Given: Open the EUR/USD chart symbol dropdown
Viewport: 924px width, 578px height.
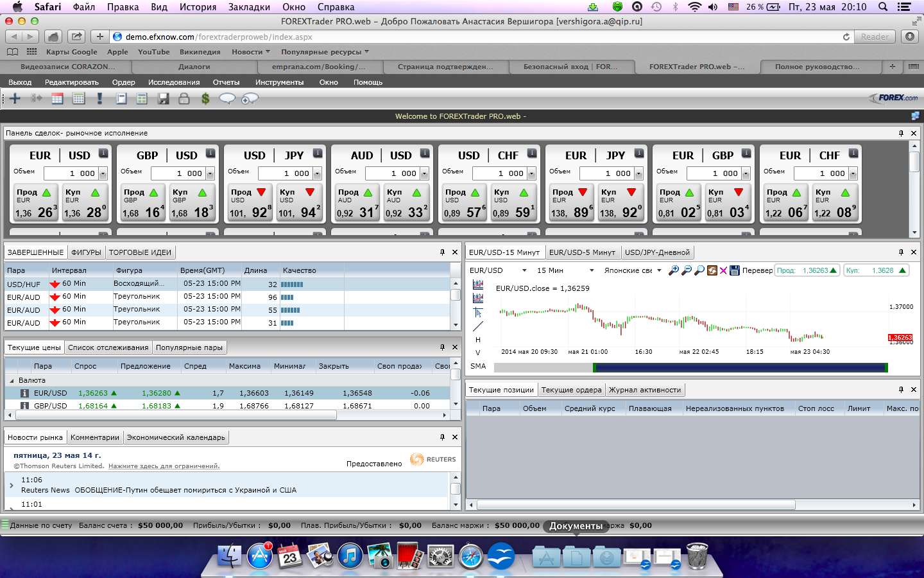Looking at the screenshot, I should tap(524, 270).
